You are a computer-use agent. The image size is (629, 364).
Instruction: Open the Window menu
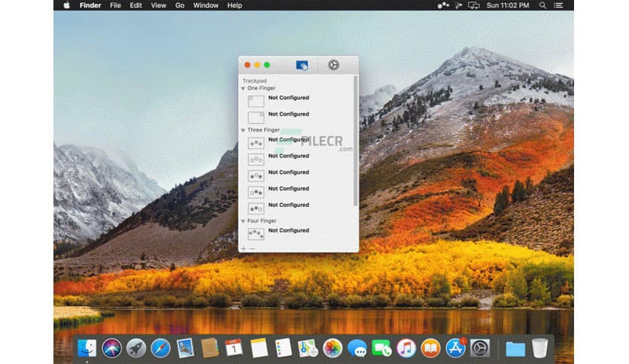pyautogui.click(x=205, y=5)
